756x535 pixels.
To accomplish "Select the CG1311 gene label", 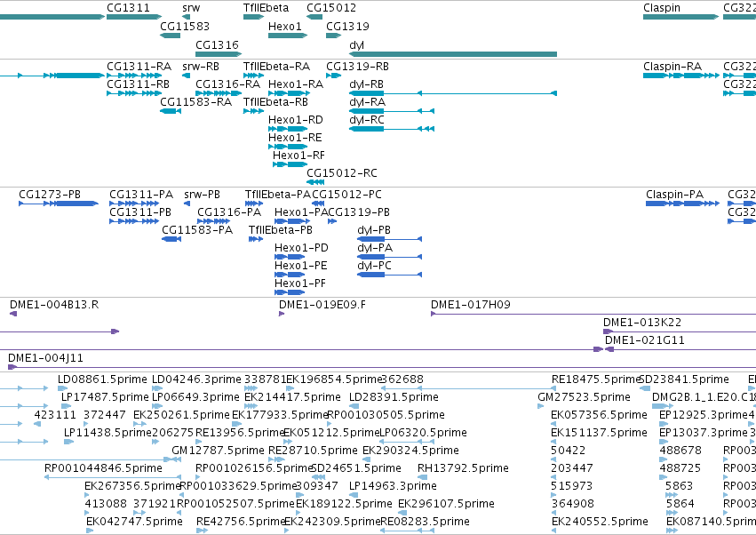I will 128,8.
